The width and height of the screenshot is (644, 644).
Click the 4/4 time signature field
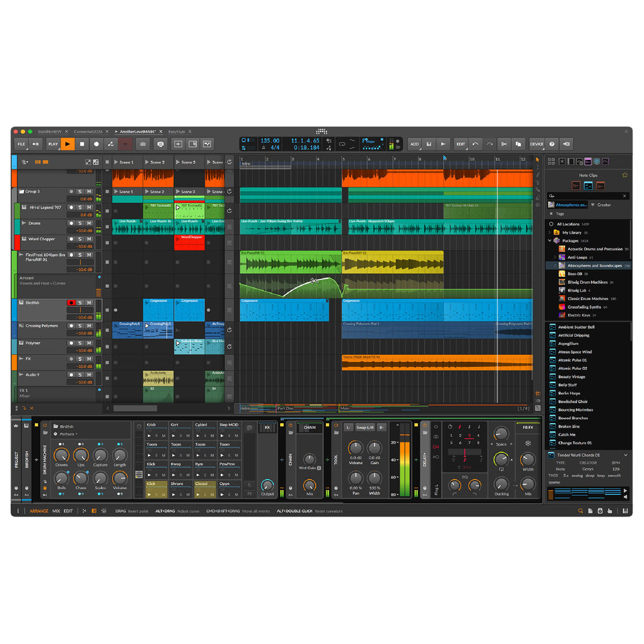[x=275, y=148]
